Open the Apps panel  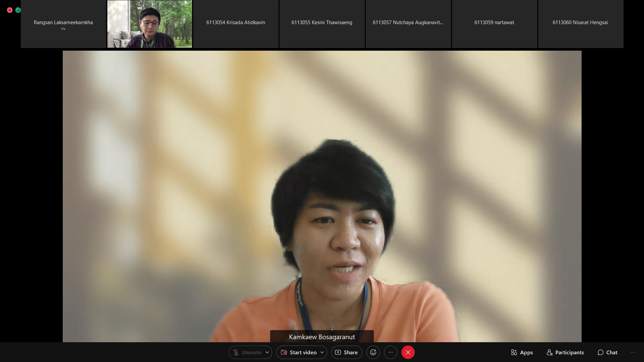[x=522, y=352]
